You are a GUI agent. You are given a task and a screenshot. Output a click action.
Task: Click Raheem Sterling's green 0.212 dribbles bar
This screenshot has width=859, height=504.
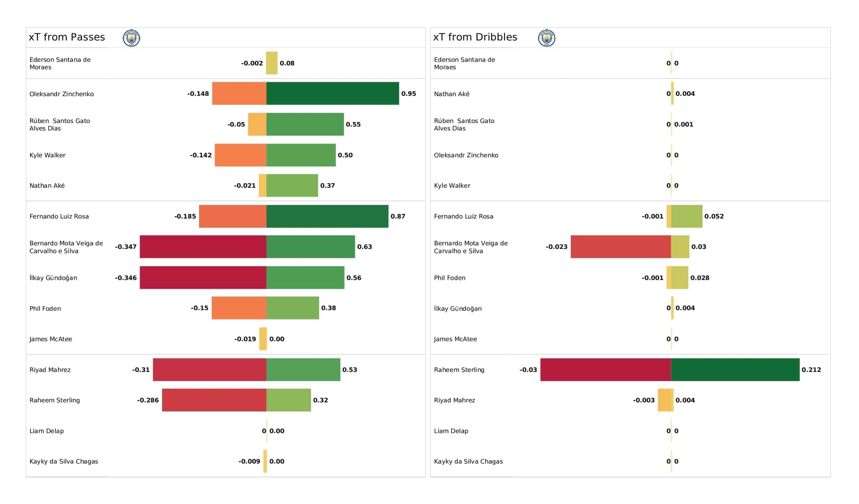pos(735,370)
